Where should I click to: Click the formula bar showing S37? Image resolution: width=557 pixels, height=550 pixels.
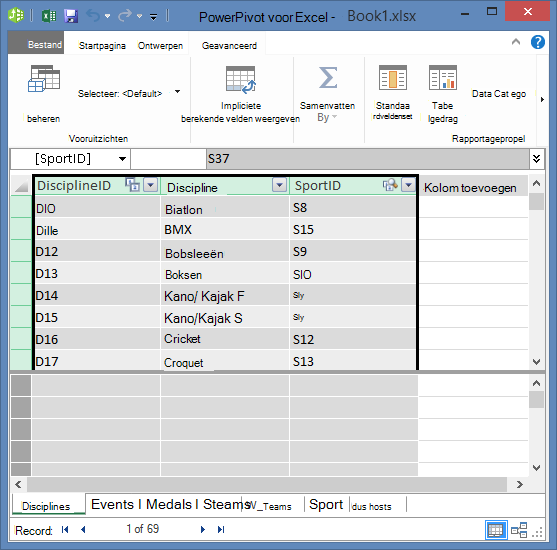point(368,158)
